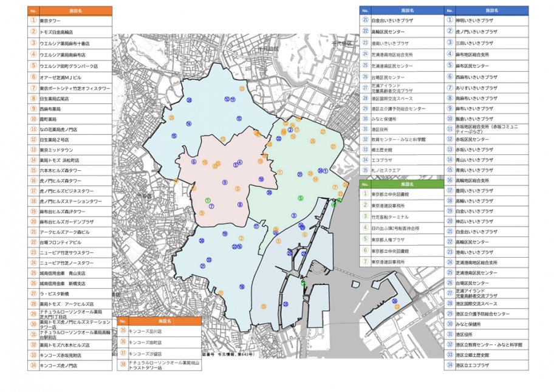Viewport: 554px width, 392px height.
Task: Select orange number 22 icon for 台場フロンティアビル
Action: point(34,242)
